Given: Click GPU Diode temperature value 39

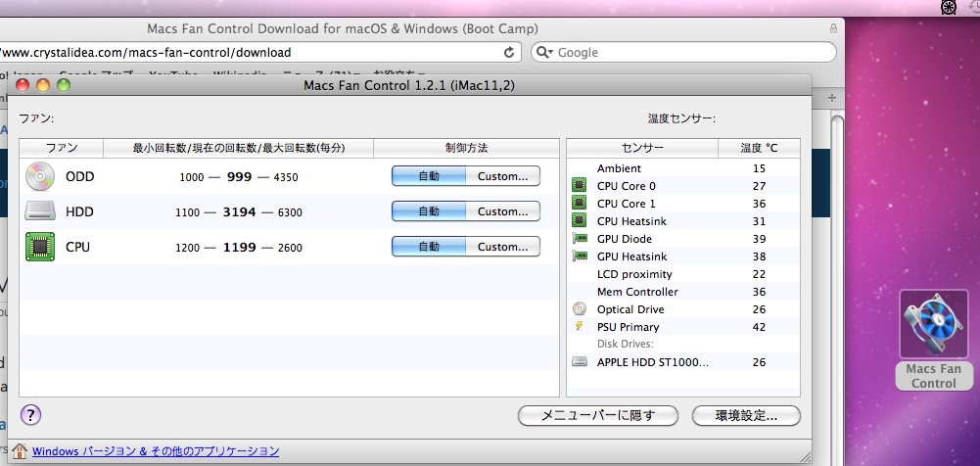Looking at the screenshot, I should click(760, 239).
